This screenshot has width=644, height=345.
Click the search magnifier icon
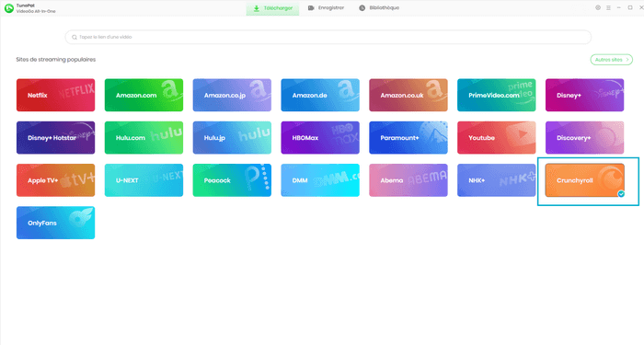click(75, 37)
